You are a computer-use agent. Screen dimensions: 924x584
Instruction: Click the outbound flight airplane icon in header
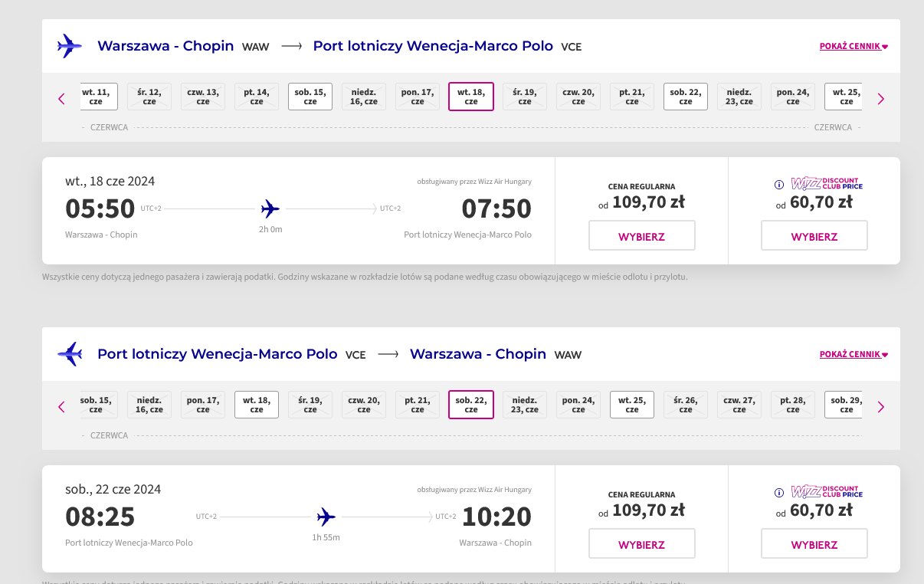pyautogui.click(x=70, y=46)
